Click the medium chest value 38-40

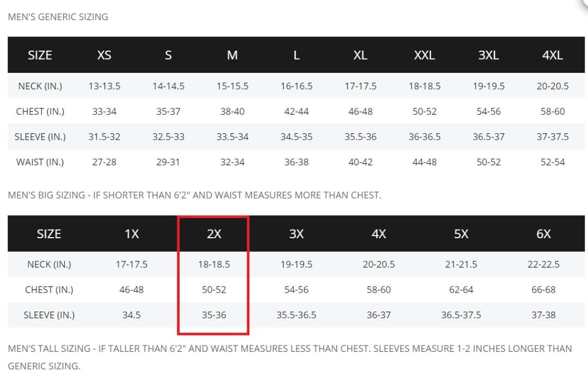(x=232, y=111)
